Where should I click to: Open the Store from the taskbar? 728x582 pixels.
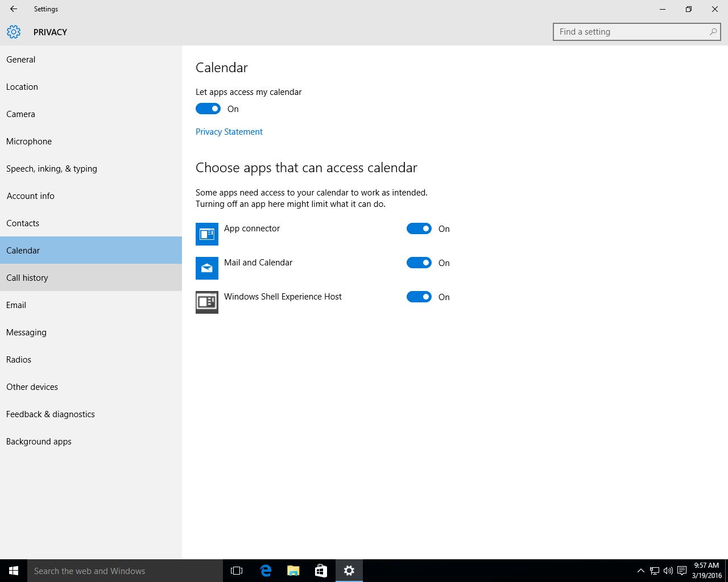coord(321,571)
